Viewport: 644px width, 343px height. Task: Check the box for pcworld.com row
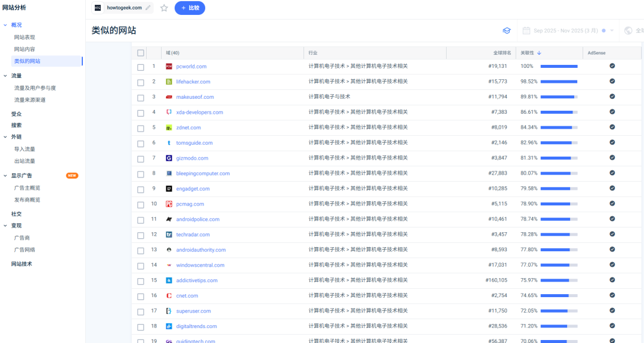pos(141,67)
